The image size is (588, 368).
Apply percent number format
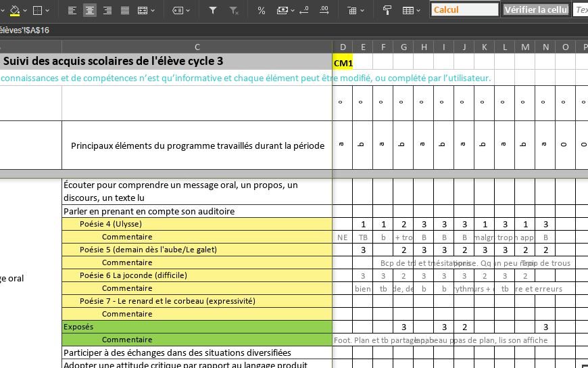262,11
